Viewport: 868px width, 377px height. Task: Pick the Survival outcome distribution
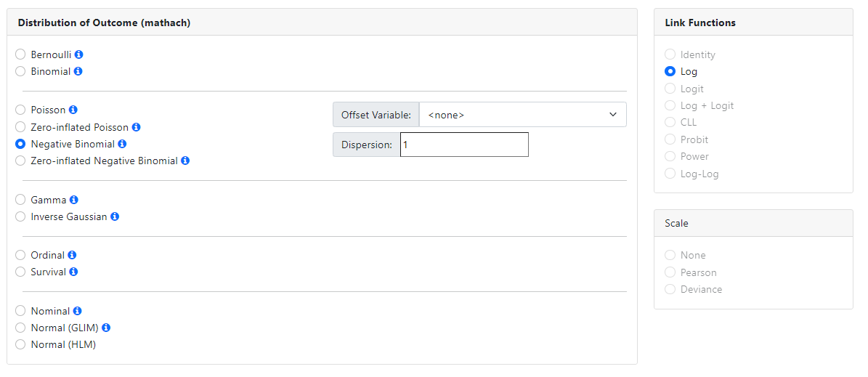coord(20,272)
